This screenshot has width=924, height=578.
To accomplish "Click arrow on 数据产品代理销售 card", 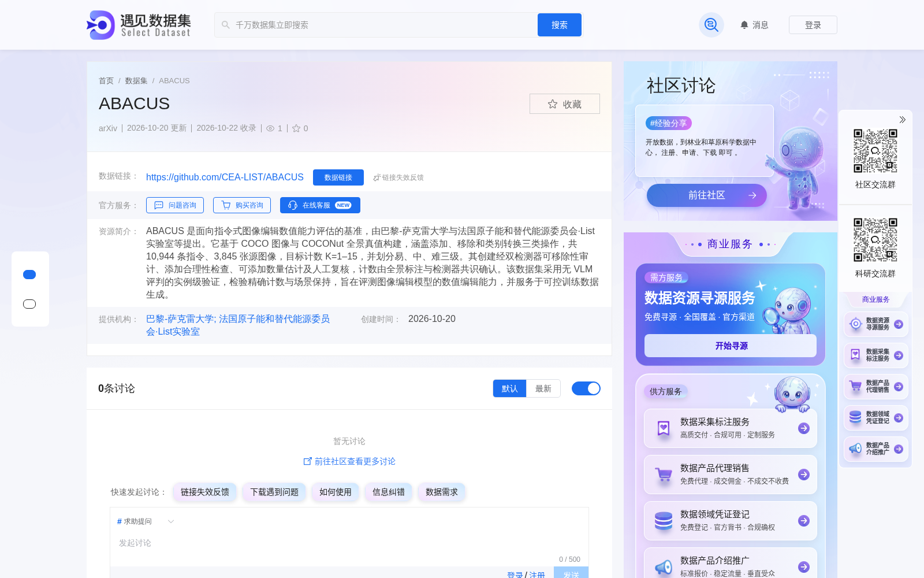I will pos(804,475).
